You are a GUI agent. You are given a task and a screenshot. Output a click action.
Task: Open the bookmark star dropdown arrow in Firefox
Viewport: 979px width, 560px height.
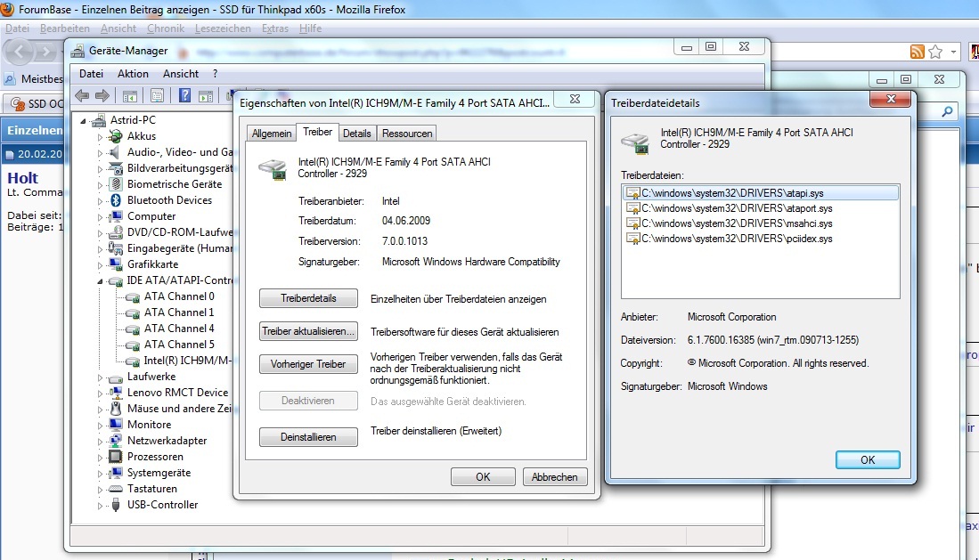[x=953, y=52]
